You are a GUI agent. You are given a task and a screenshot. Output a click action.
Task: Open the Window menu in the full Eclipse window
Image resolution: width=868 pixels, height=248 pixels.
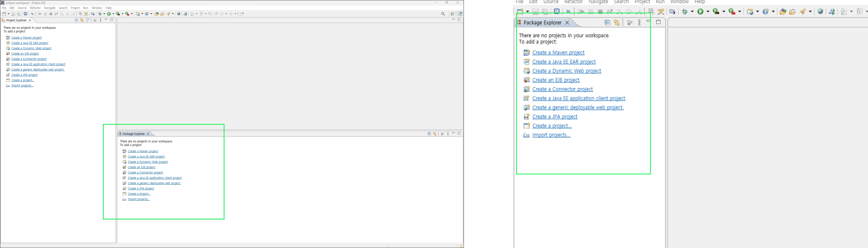97,8
